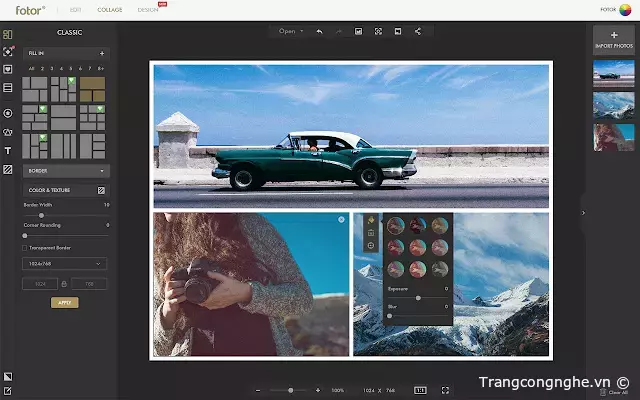
Task: Select the Photo Stitching icon in sidebar
Action: pos(8,87)
